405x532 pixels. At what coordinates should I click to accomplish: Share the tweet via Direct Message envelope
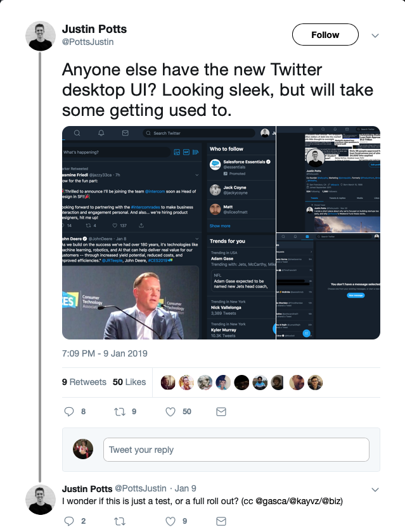221,411
